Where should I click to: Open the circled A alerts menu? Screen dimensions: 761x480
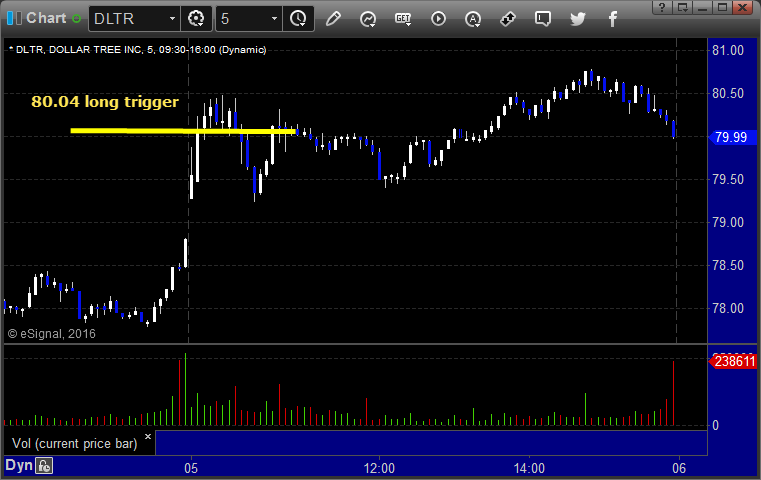click(x=473, y=19)
